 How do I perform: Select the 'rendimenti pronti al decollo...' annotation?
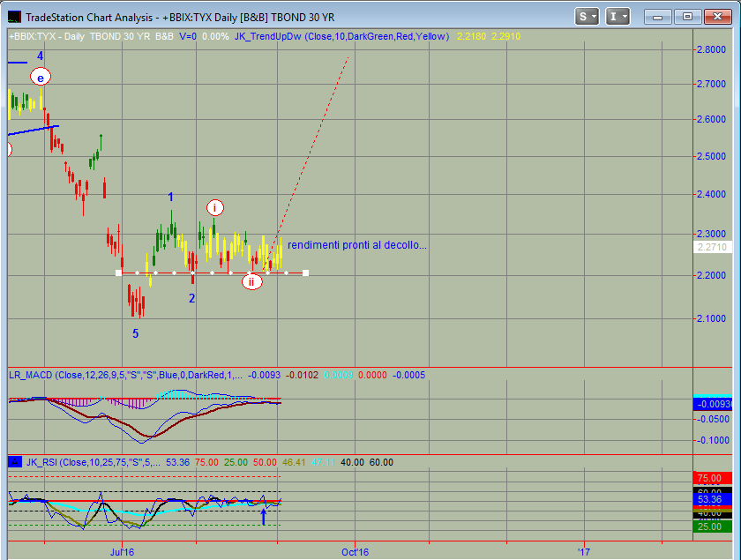357,245
